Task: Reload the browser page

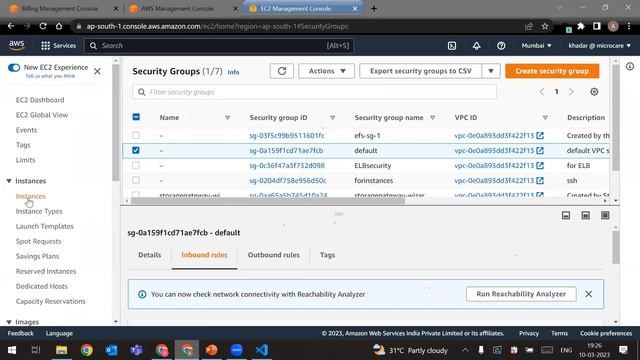Action: 43,26
